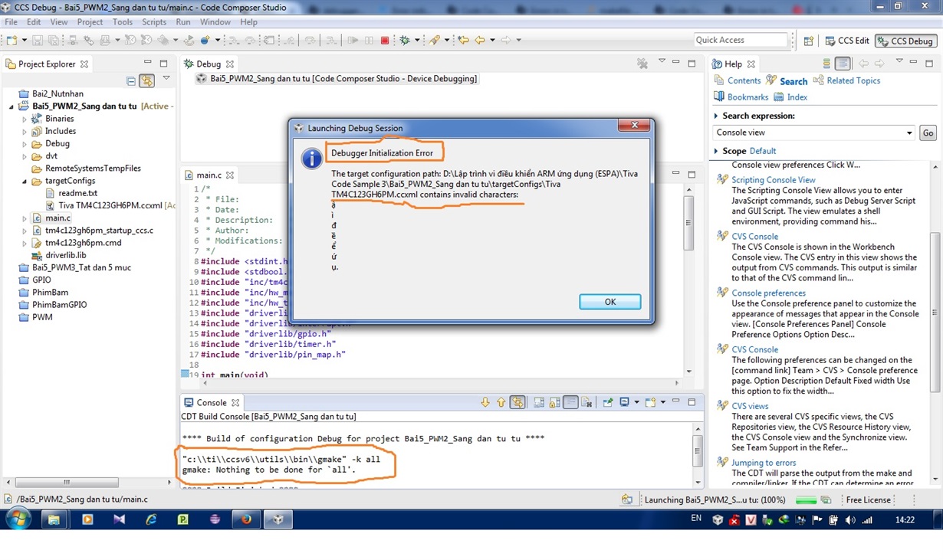Image resolution: width=943 pixels, height=560 pixels.
Task: Expand the tm4c123gh6pm_startup_ccs.c node
Action: click(25, 231)
